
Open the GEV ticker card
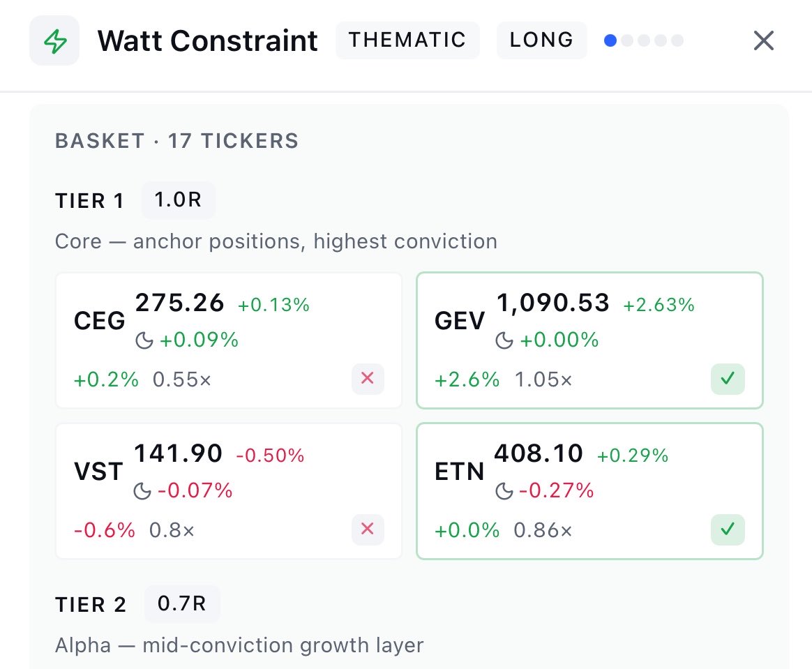click(x=590, y=340)
